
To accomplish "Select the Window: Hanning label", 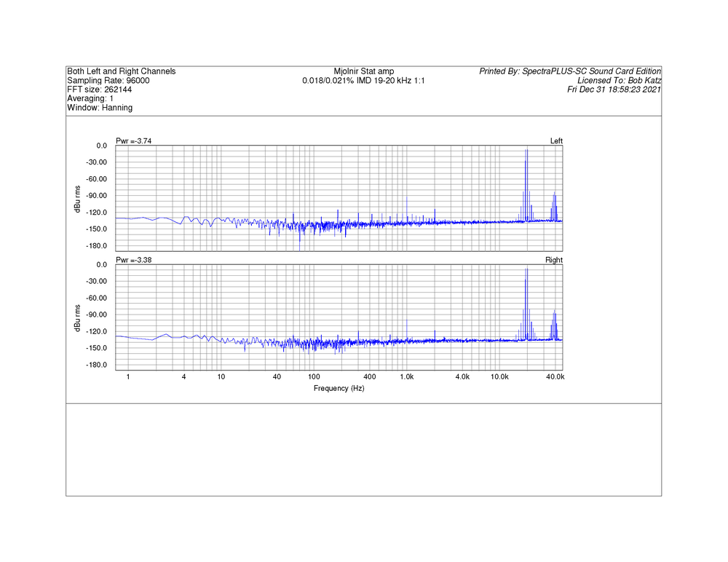I will tap(100, 108).
